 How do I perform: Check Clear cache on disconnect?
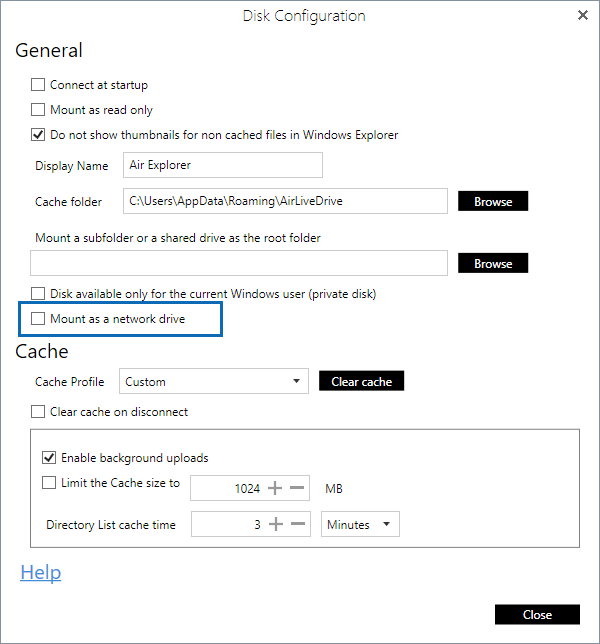(38, 411)
